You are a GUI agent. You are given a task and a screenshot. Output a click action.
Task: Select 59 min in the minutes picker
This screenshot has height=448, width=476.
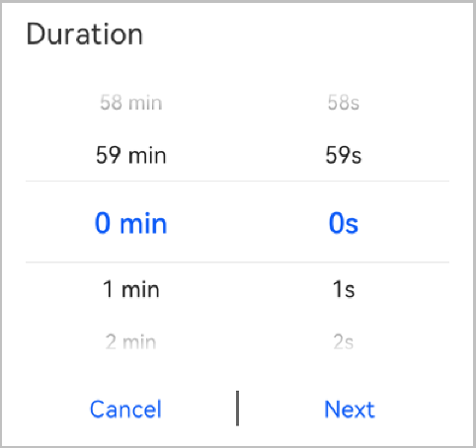coord(130,155)
